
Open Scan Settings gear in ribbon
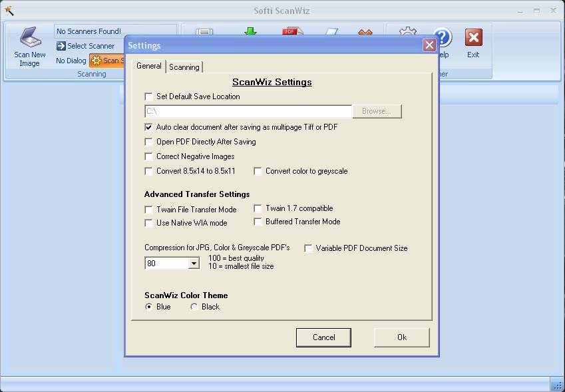click(x=96, y=61)
